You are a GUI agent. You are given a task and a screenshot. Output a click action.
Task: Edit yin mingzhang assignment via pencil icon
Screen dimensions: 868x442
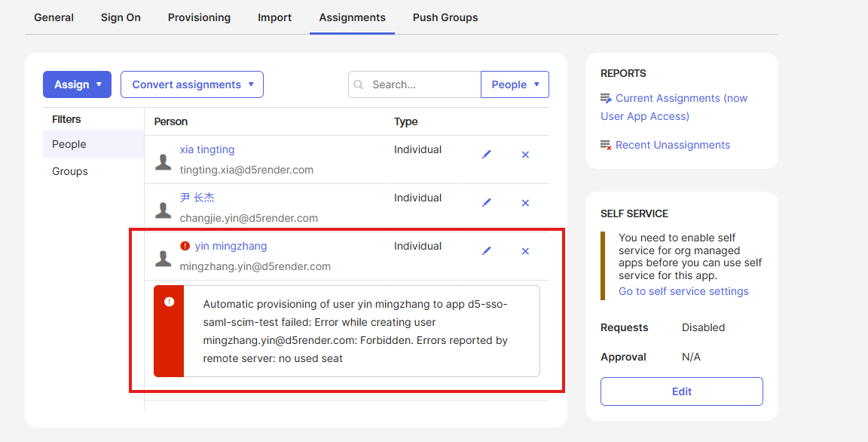coord(487,251)
